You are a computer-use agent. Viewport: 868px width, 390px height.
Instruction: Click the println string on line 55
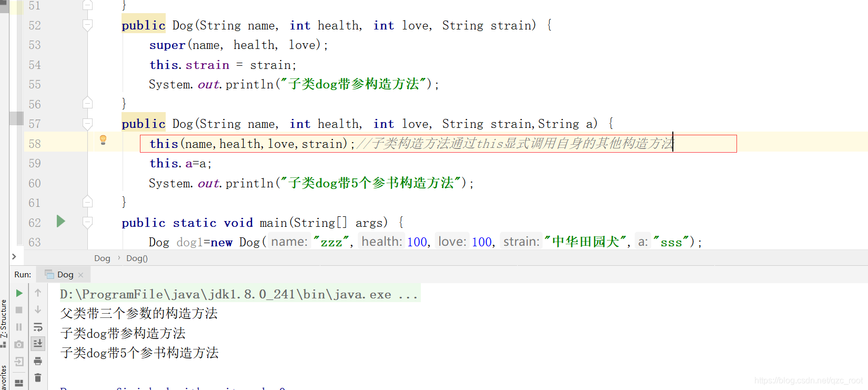tap(353, 84)
